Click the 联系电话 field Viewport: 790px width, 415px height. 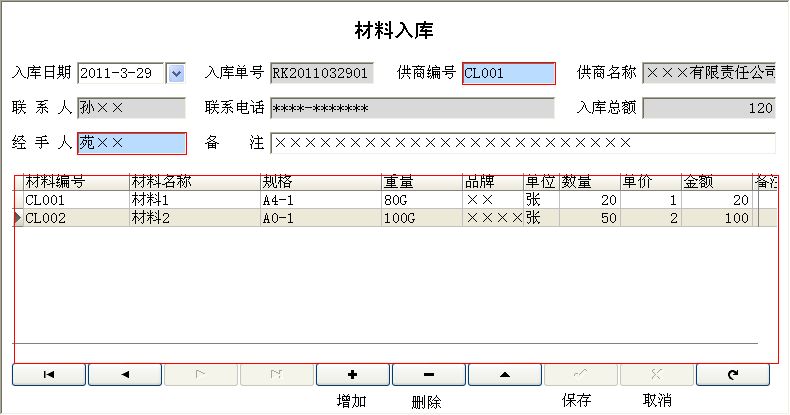(x=412, y=108)
